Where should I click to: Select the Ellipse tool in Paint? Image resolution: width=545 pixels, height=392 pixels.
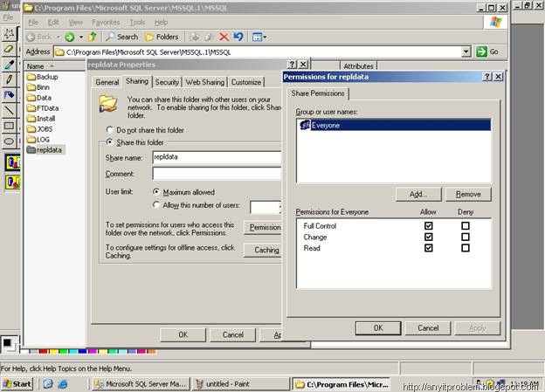point(9,141)
